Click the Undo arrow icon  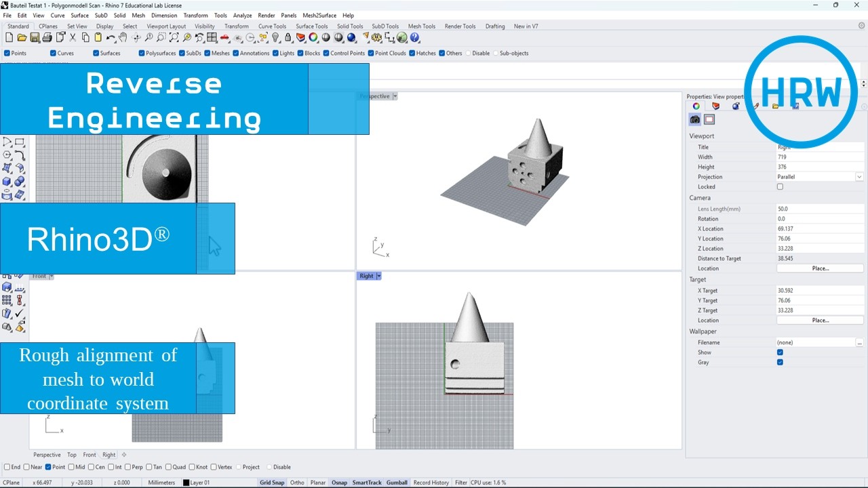tap(111, 37)
